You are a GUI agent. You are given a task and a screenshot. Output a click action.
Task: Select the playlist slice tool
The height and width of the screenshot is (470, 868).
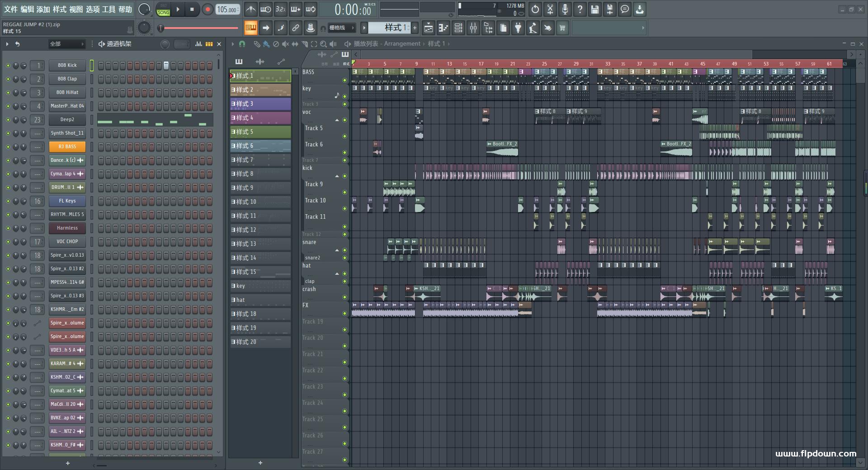click(x=304, y=44)
